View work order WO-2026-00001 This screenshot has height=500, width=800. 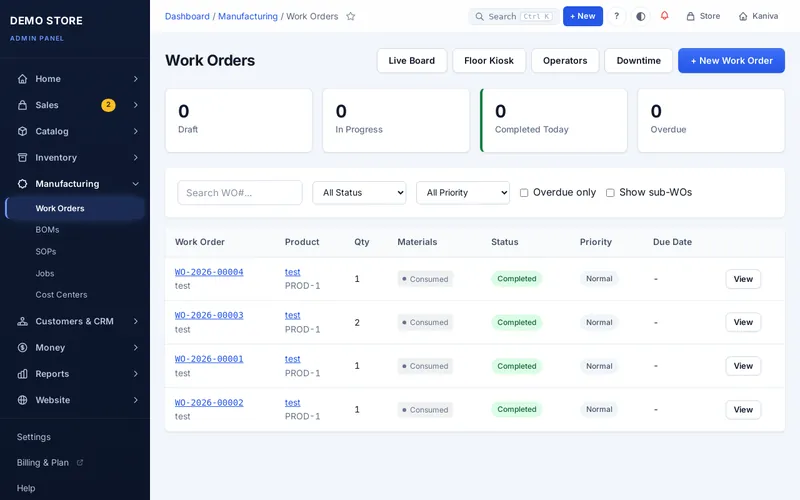(x=743, y=366)
